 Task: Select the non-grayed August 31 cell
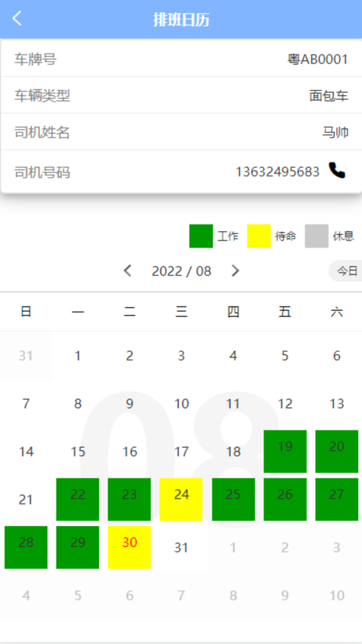point(181,548)
